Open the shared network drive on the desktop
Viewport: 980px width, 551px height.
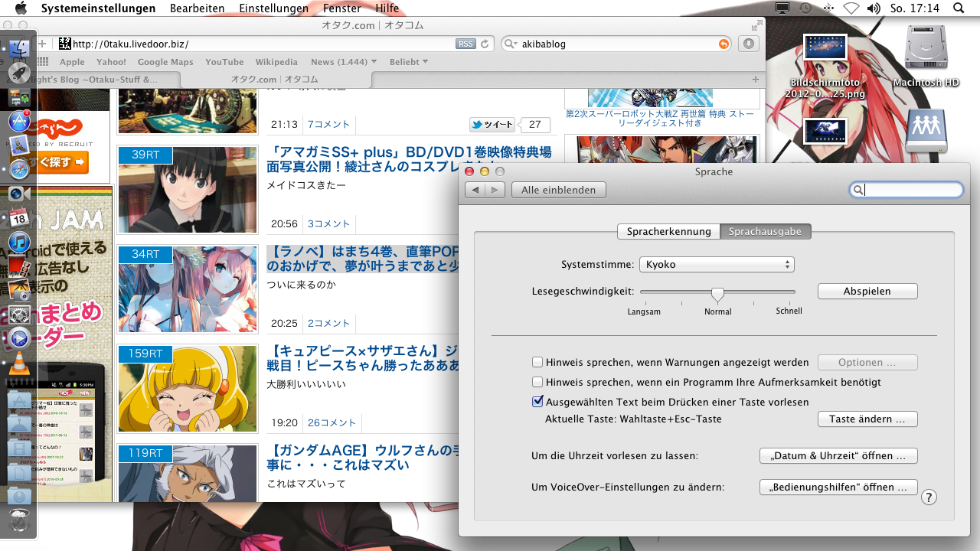926,130
